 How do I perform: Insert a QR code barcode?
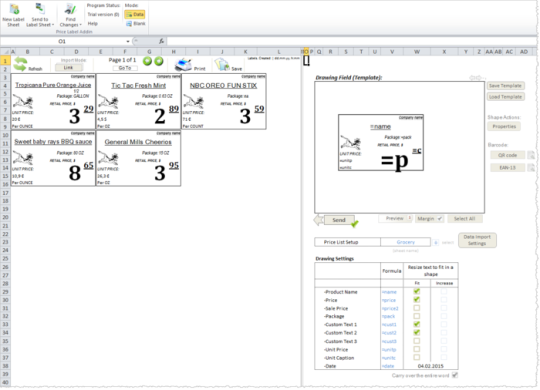(x=507, y=155)
